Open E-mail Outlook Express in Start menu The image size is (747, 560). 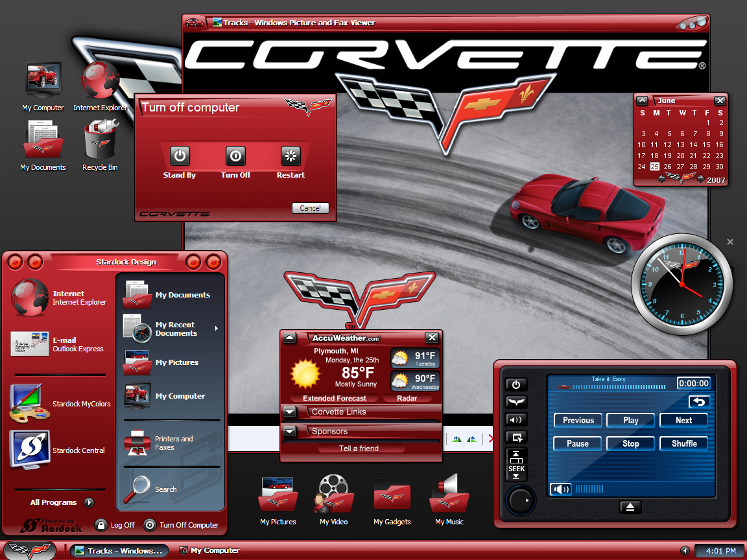(x=58, y=344)
